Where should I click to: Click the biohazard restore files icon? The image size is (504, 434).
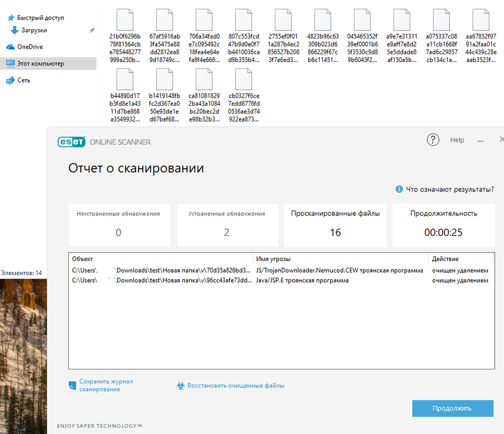click(180, 385)
